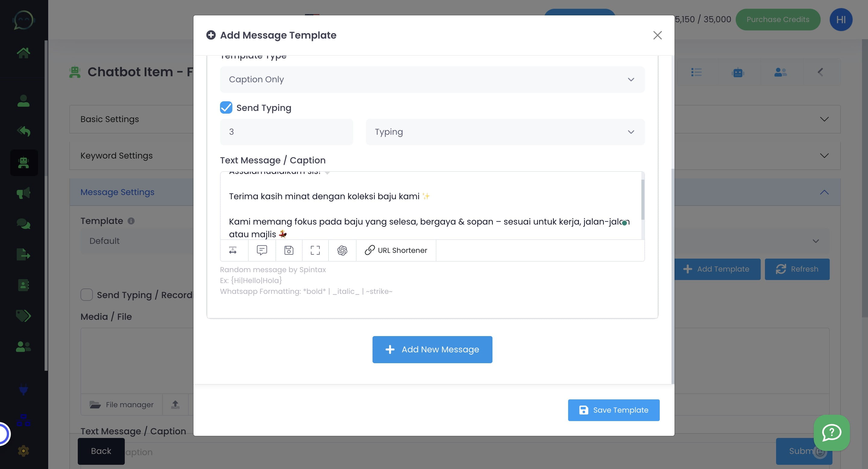Collapse the Message Settings section

825,192
